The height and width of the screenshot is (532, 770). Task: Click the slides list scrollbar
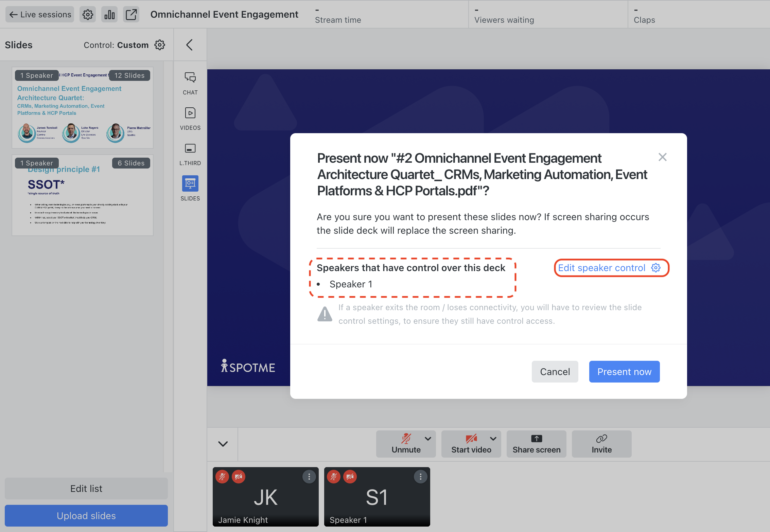click(168, 267)
